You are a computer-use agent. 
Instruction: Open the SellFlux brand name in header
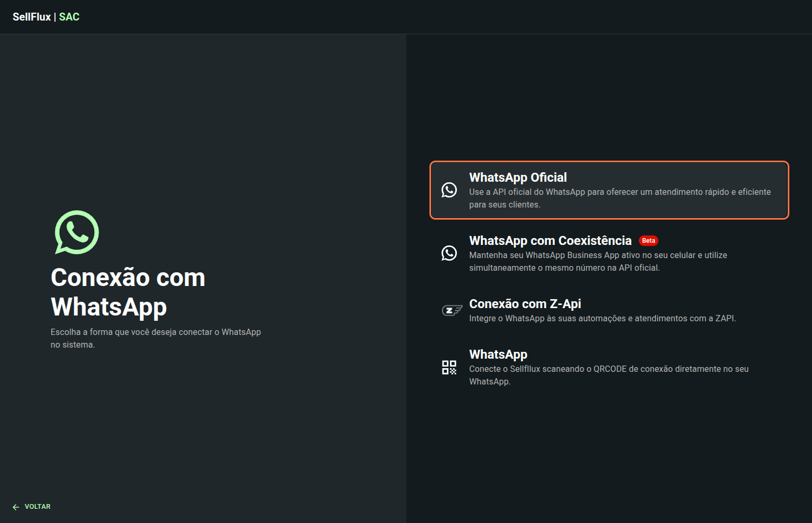(32, 17)
